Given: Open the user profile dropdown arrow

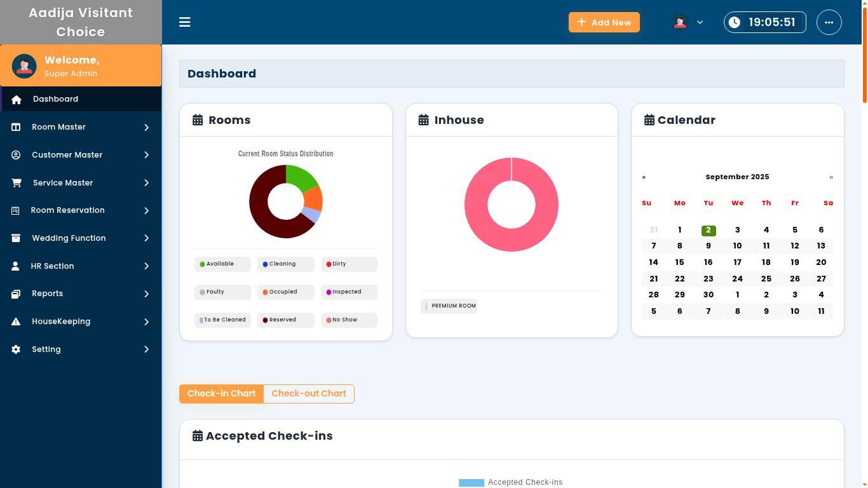Looking at the screenshot, I should click(700, 22).
